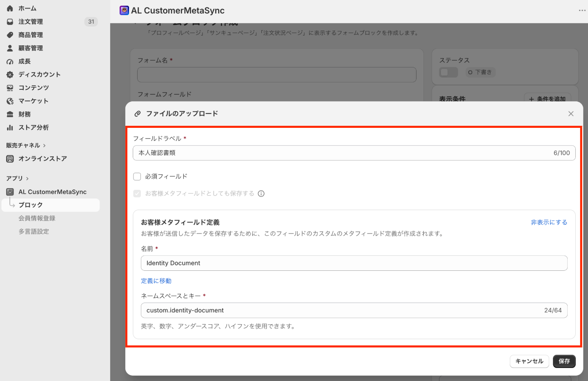
Task: Check the 必須フィールド checkbox
Action: coord(137,176)
